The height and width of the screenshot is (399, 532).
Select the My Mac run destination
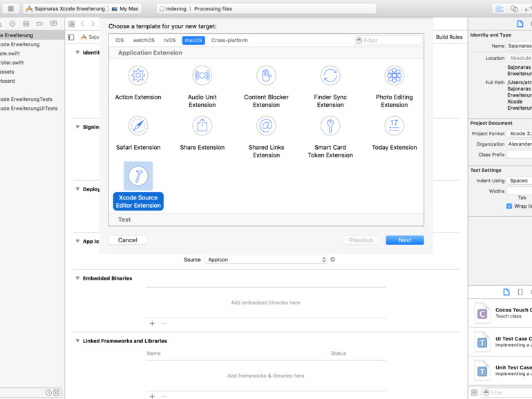[x=125, y=9]
